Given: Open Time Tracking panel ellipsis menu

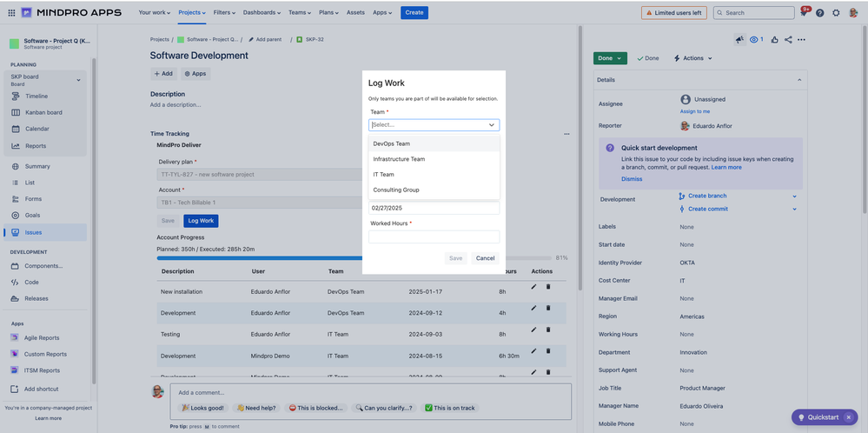Looking at the screenshot, I should click(567, 134).
